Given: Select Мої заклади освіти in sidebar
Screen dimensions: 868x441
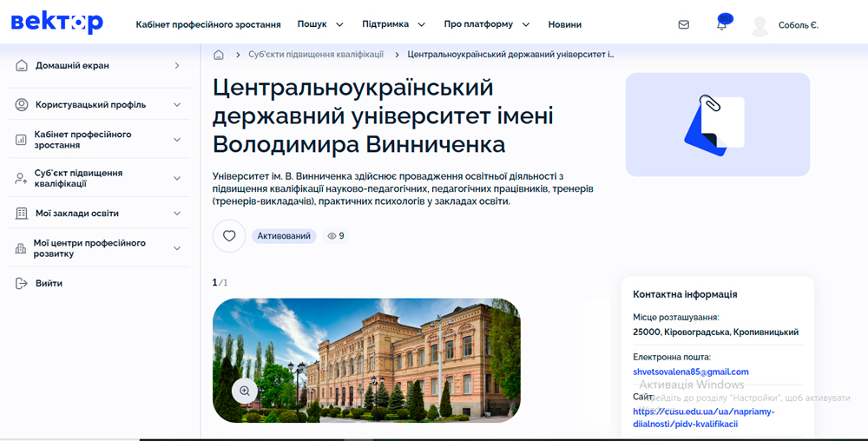Looking at the screenshot, I should 77,213.
